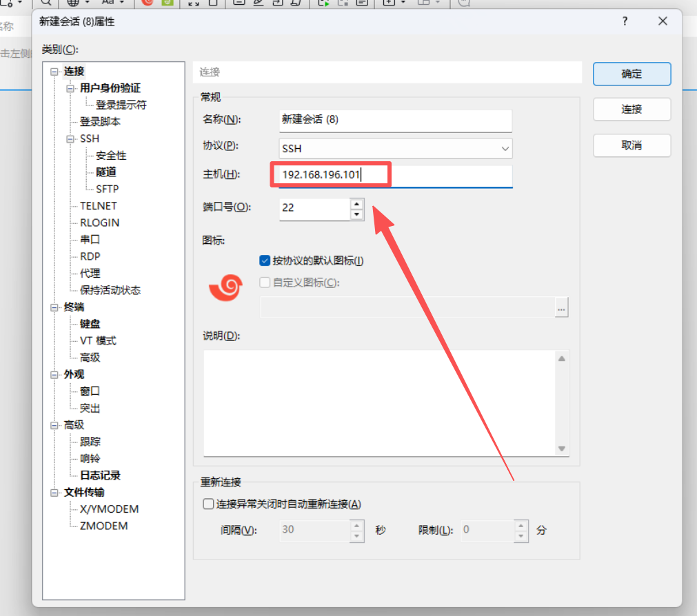Collapse the 终端 category node
Screen dimensions: 697x616
pos(54,307)
